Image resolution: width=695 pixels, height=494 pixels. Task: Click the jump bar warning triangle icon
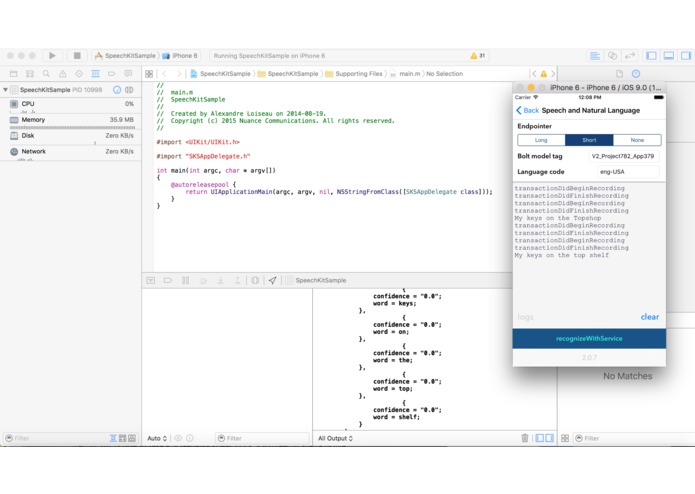(x=543, y=74)
